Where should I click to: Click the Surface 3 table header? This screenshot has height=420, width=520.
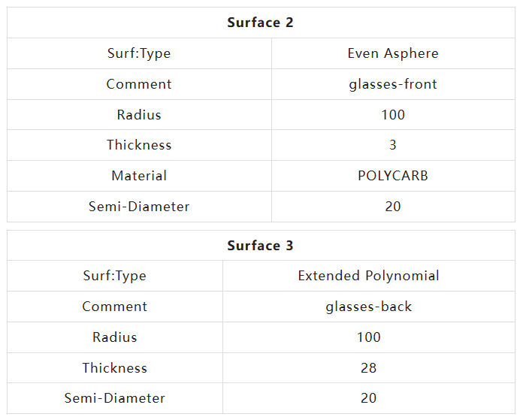261,246
